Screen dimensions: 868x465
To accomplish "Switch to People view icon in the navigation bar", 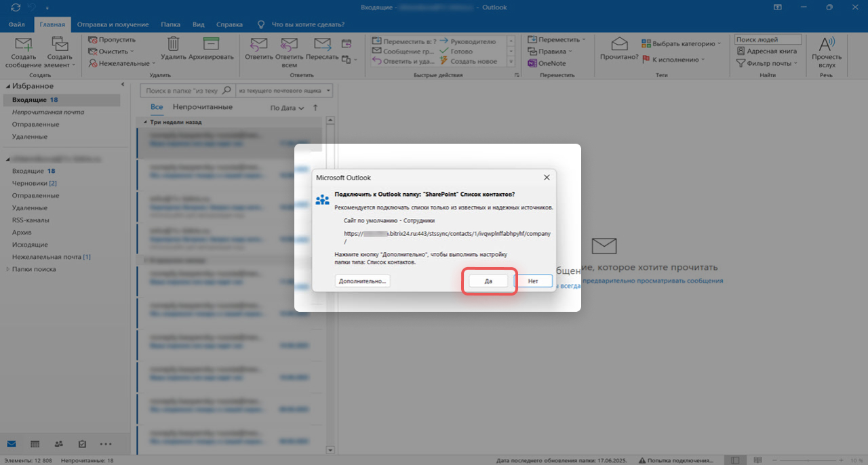I will (x=58, y=444).
